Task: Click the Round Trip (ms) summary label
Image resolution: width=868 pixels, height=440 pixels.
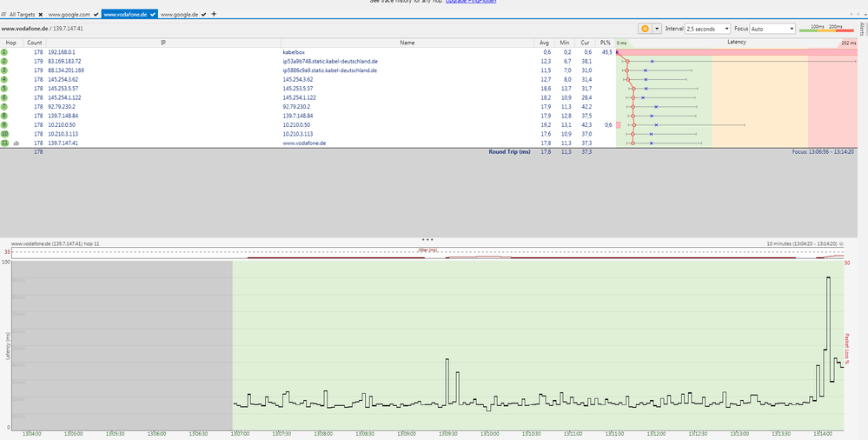Action: click(x=509, y=152)
